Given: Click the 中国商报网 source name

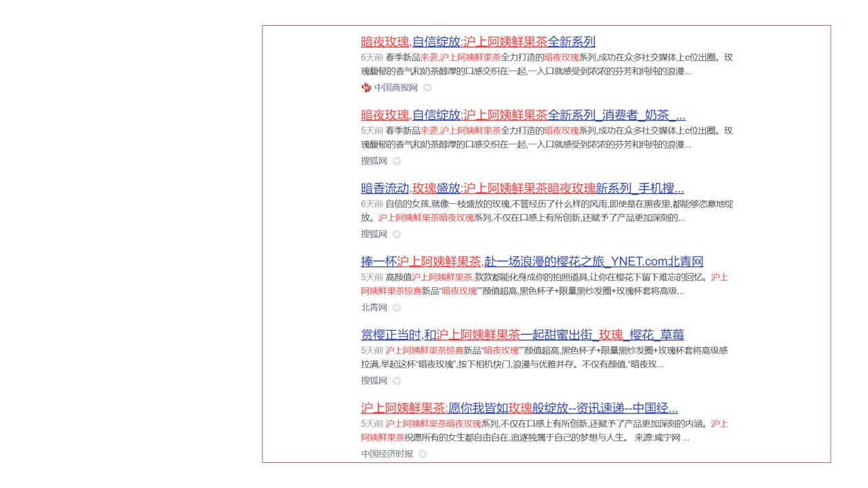Looking at the screenshot, I should 396,87.
